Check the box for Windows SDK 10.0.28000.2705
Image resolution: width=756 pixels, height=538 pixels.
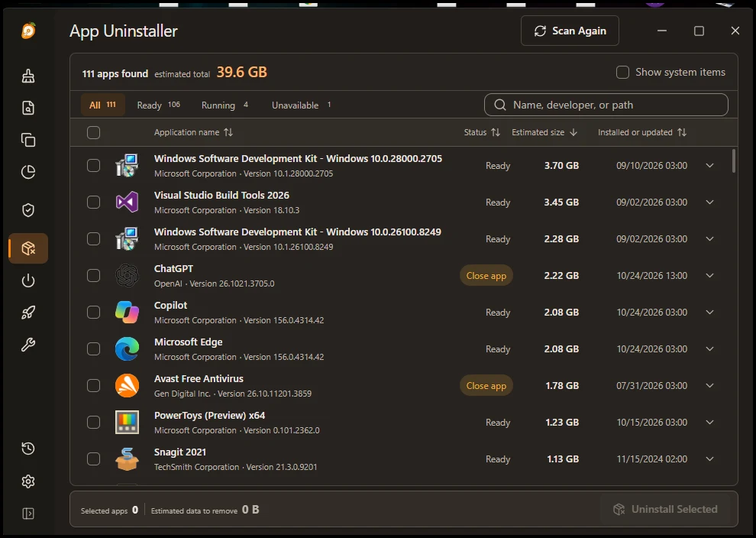point(93,166)
